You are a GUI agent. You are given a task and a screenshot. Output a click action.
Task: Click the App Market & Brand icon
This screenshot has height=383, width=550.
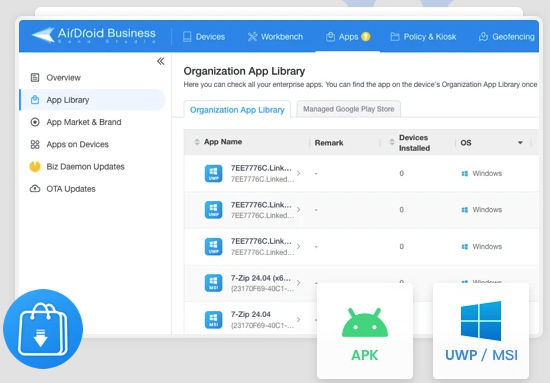(35, 122)
